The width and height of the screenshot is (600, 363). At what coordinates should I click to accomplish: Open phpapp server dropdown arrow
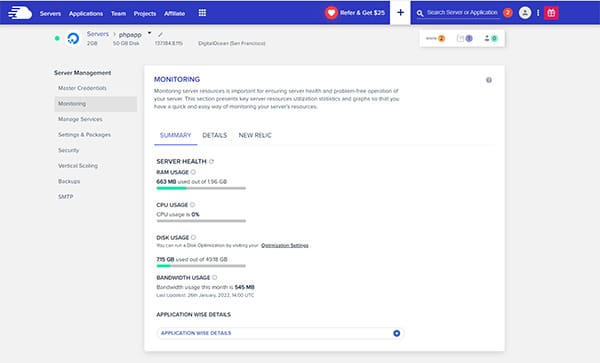click(x=149, y=33)
